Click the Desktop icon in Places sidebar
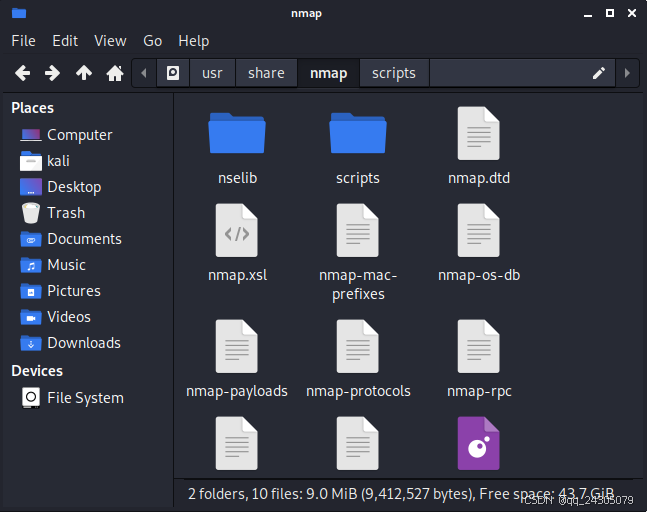This screenshot has height=512, width=647. (31, 187)
